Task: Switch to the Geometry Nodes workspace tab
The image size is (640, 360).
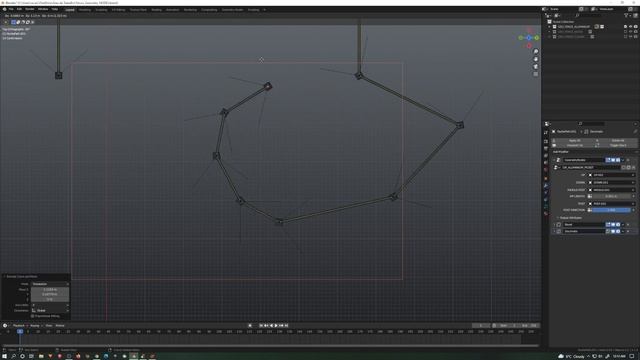Action: pos(232,9)
